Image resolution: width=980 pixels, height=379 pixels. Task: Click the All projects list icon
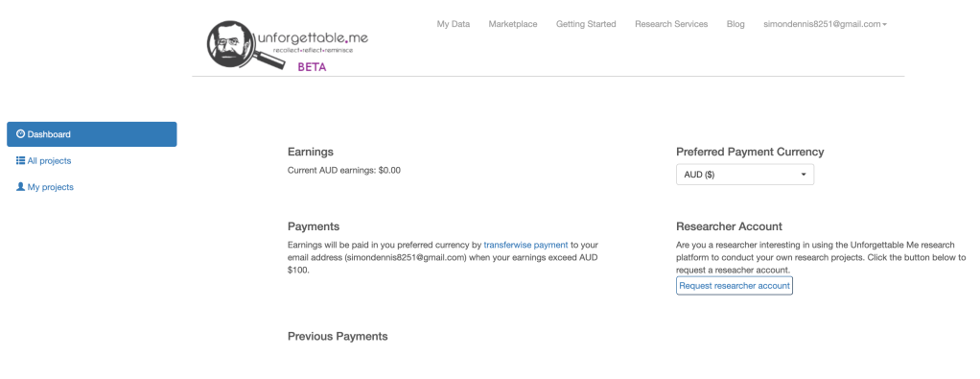[x=21, y=161]
